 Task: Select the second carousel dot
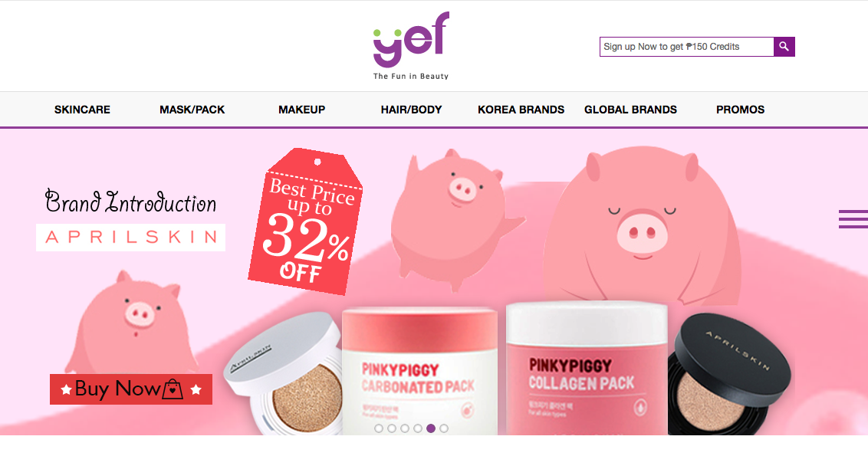coord(392,428)
